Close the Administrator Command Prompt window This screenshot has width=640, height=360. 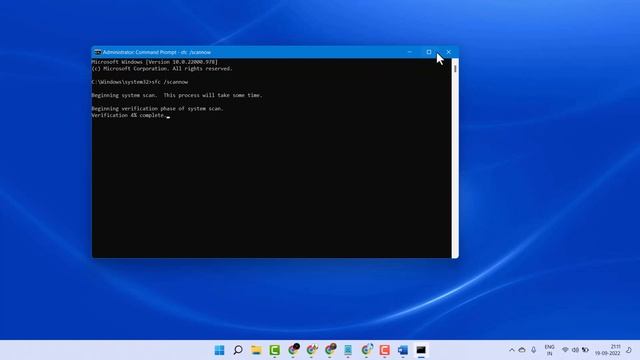(x=449, y=52)
